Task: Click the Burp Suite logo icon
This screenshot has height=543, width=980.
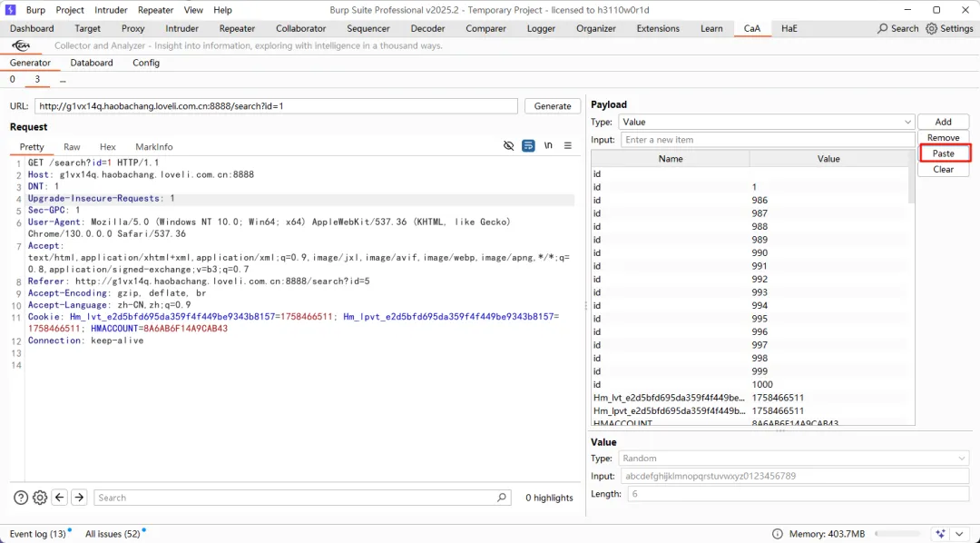Action: 10,10
